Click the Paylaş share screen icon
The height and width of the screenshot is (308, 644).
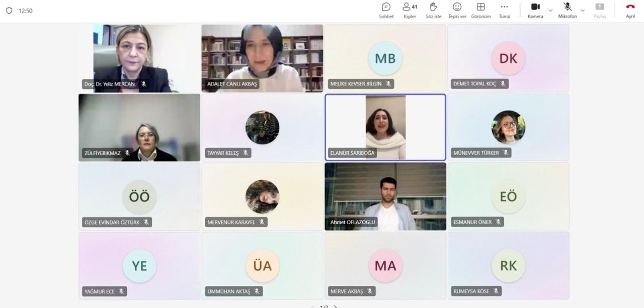[599, 8]
